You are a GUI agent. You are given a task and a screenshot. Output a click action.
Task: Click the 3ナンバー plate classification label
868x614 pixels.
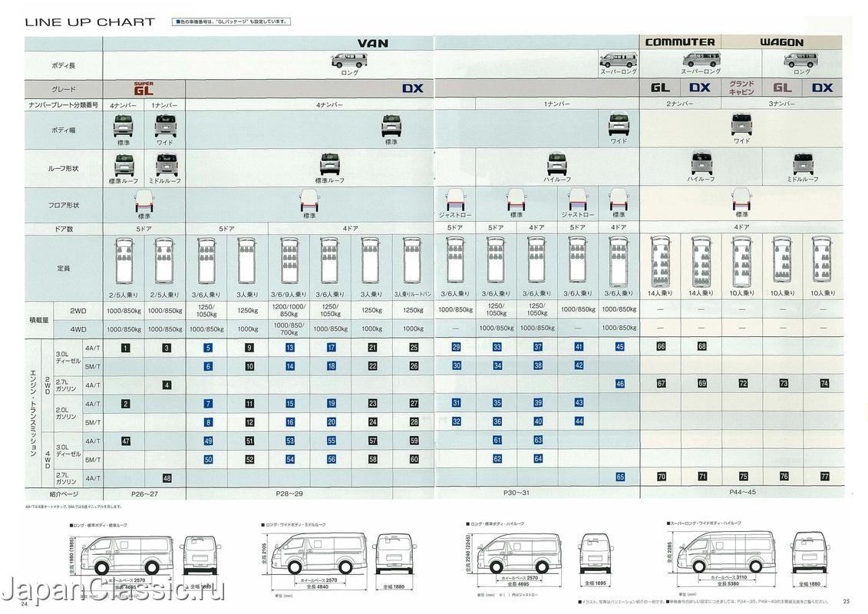(781, 104)
